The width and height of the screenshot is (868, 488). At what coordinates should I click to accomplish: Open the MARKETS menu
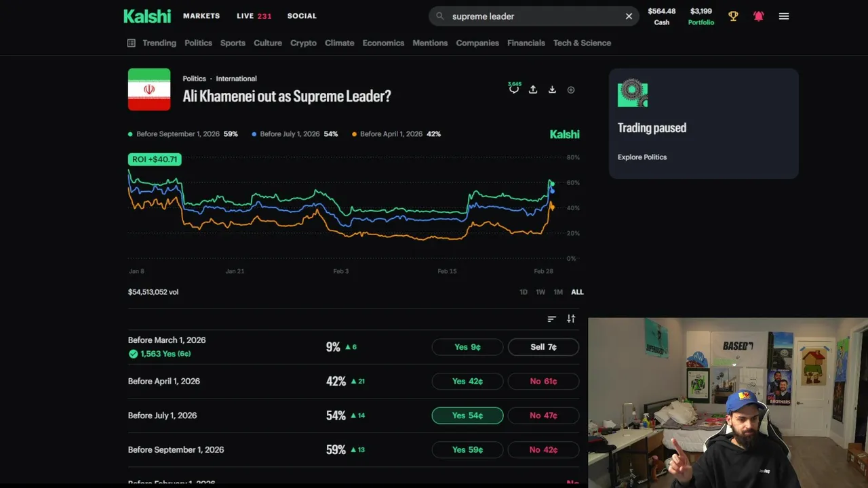pyautogui.click(x=201, y=16)
